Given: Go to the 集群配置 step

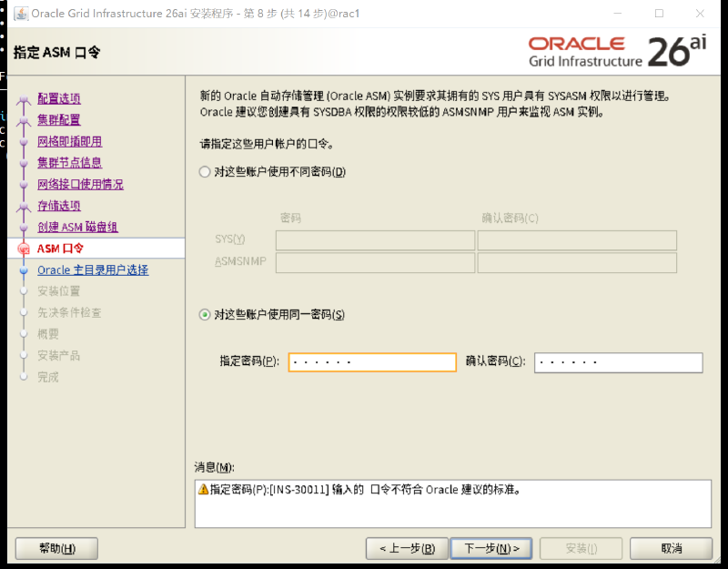Looking at the screenshot, I should point(59,120).
